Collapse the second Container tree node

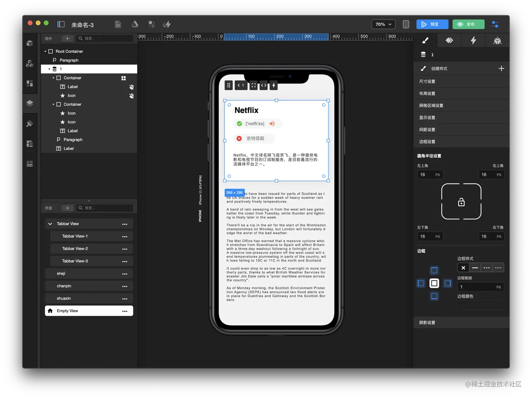tap(53, 105)
